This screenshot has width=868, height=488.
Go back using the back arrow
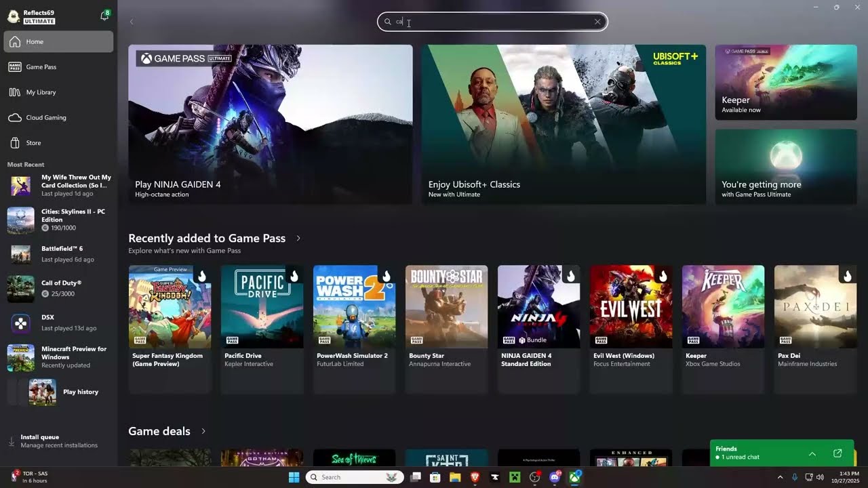point(132,22)
